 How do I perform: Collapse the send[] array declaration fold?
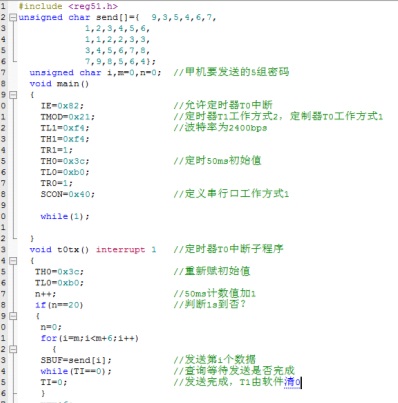[13, 17]
